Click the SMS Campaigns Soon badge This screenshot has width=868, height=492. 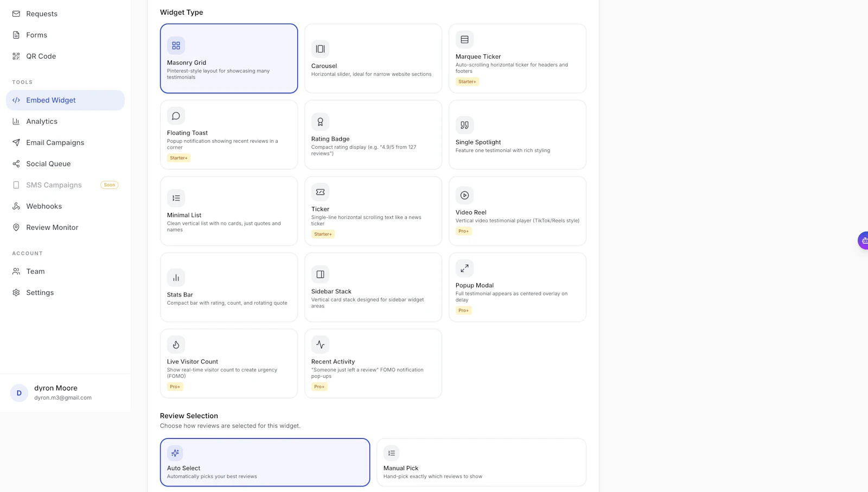pyautogui.click(x=109, y=185)
